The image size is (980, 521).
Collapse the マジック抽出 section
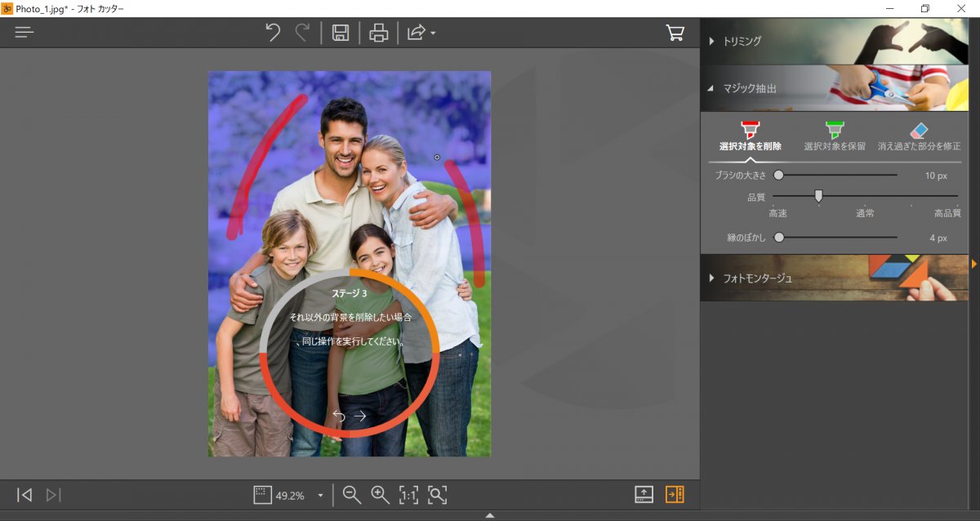click(749, 88)
